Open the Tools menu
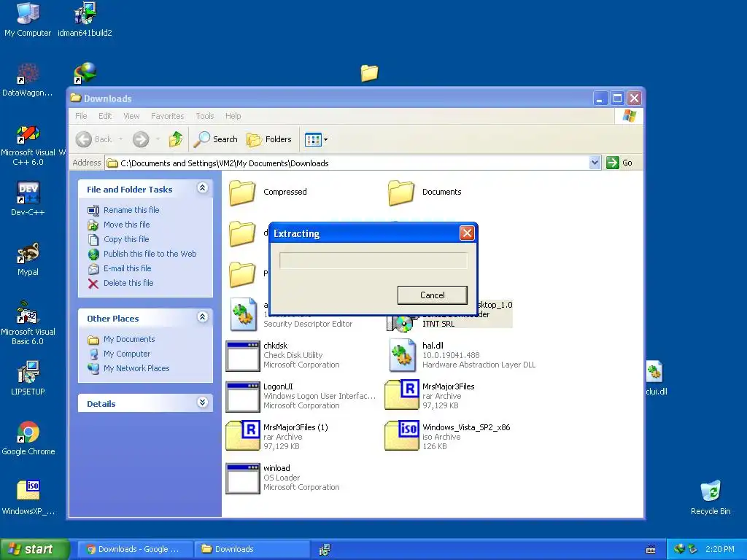747x560 pixels. pyautogui.click(x=205, y=116)
